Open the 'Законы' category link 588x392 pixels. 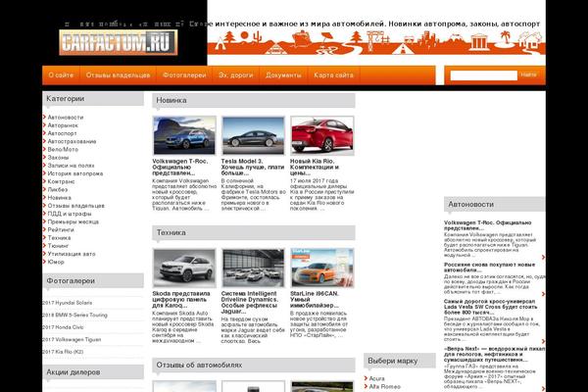tap(58, 158)
